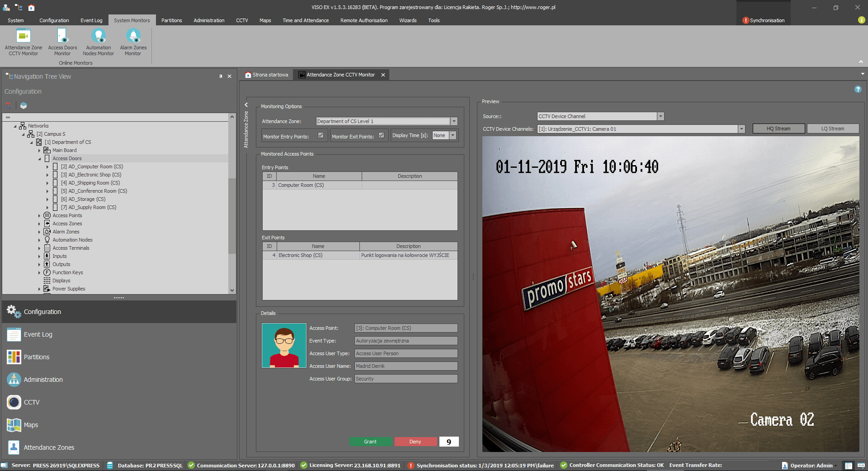Click the help question mark icon
868x471 pixels.
click(858, 90)
